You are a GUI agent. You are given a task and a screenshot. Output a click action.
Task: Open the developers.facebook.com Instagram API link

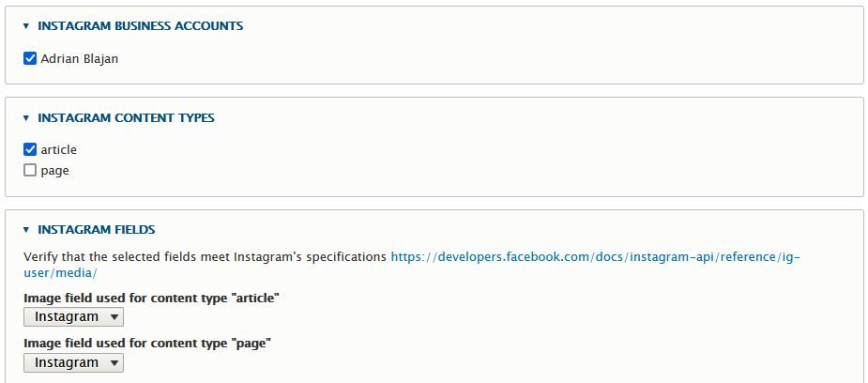[x=595, y=256]
